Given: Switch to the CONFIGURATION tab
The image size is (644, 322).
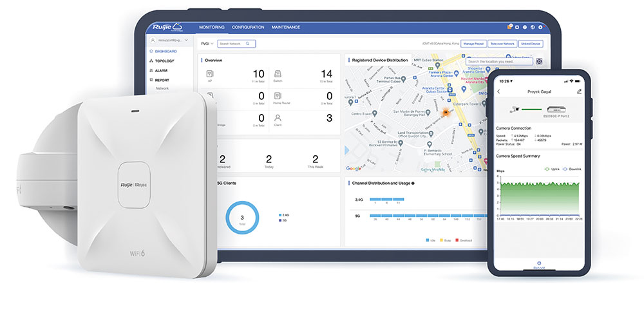Looking at the screenshot, I should [x=248, y=27].
